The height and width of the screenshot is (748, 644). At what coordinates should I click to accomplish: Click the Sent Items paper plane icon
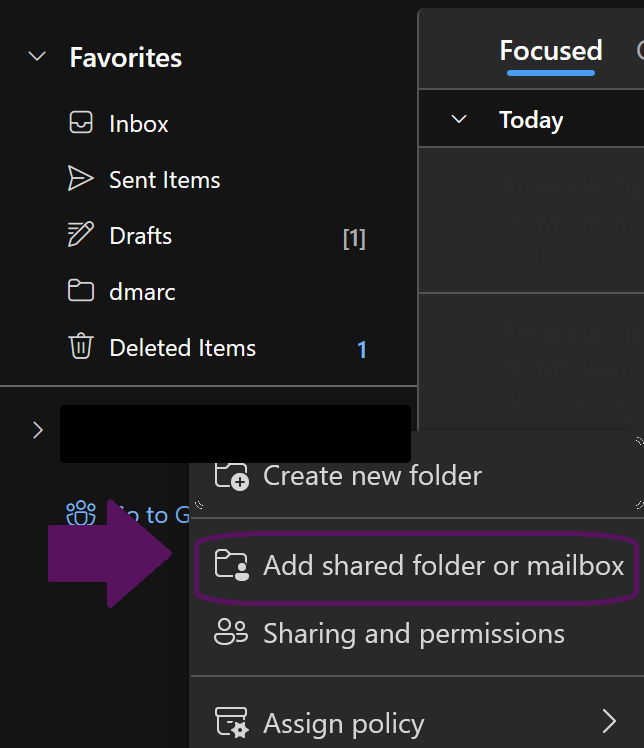point(81,178)
